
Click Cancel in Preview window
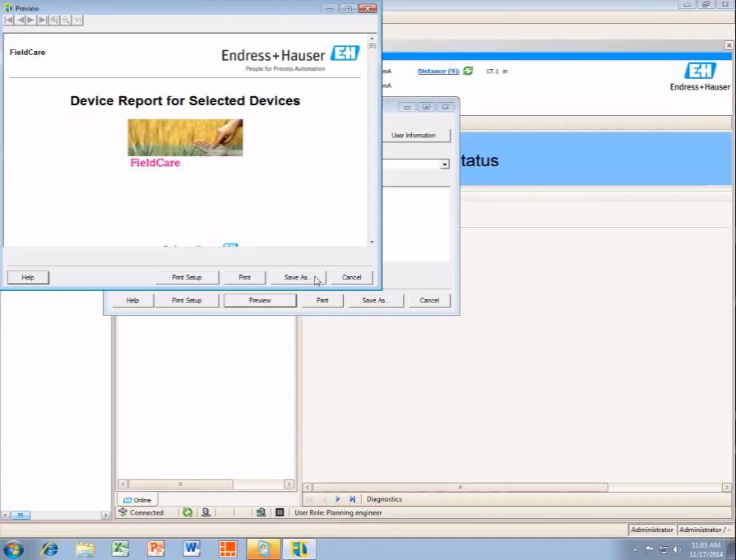[x=352, y=277]
